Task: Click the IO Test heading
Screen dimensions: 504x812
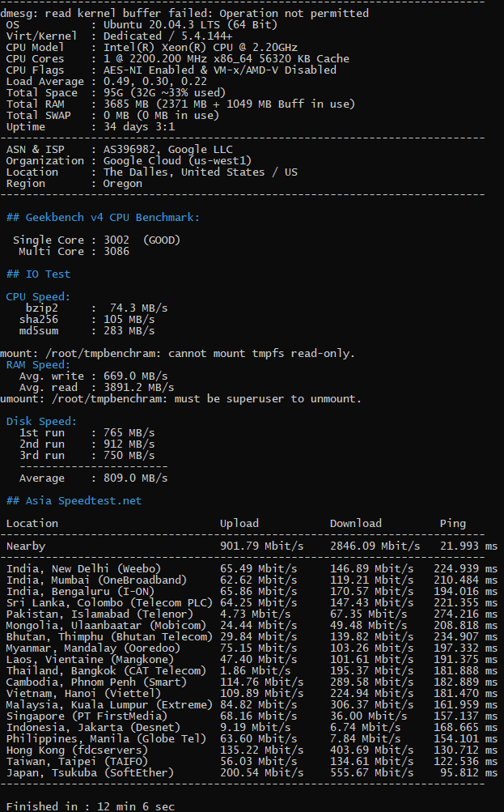Action: 38,275
